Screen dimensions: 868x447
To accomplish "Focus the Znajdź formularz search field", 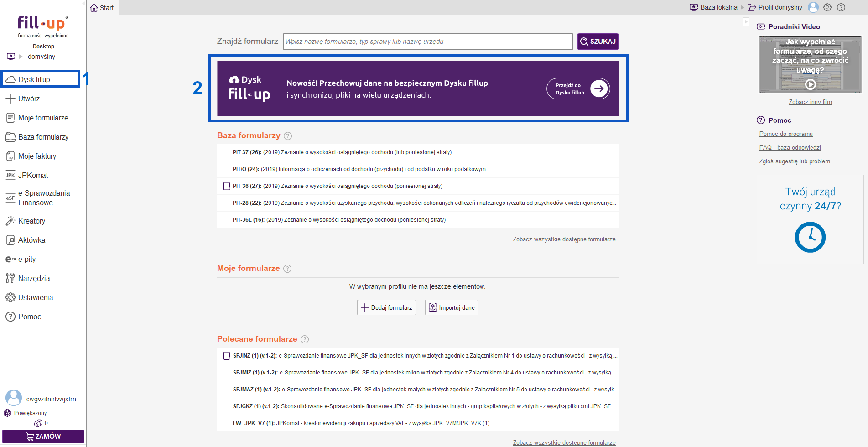I will tap(428, 42).
